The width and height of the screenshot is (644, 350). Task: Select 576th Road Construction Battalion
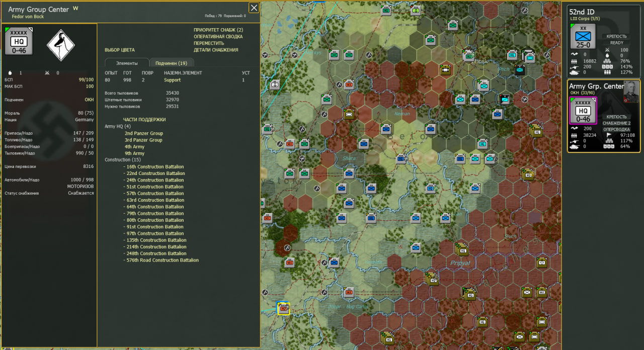click(x=161, y=260)
